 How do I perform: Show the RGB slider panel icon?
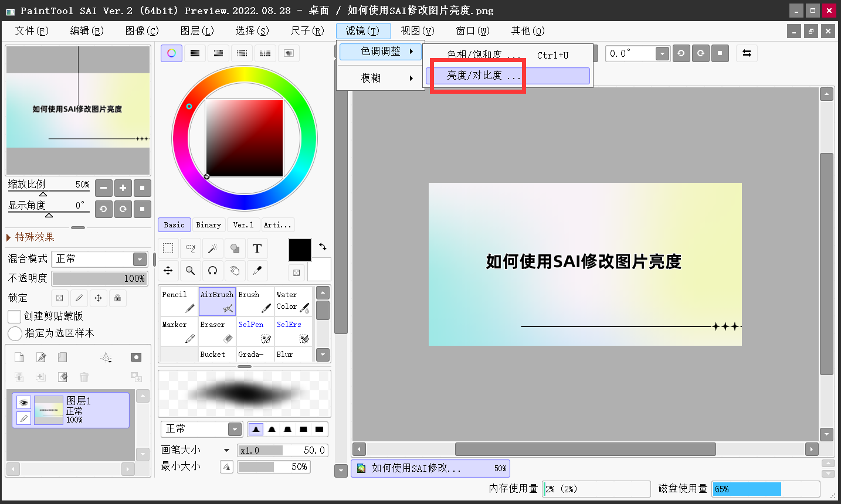[x=195, y=53]
